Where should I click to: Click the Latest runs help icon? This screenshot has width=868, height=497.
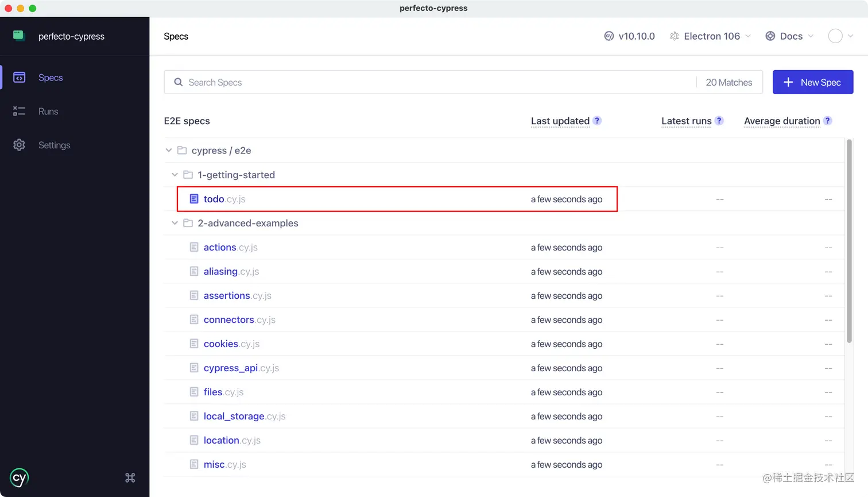pyautogui.click(x=719, y=121)
